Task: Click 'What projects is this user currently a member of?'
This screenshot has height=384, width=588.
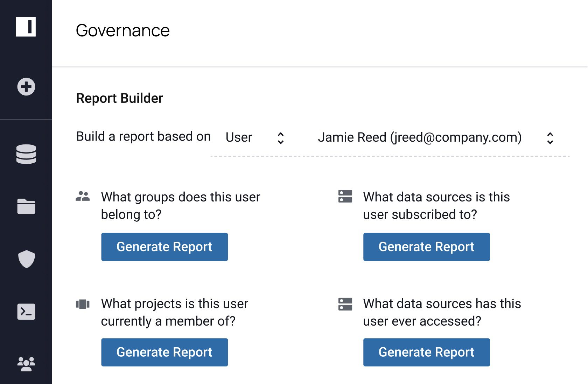Action: [175, 312]
